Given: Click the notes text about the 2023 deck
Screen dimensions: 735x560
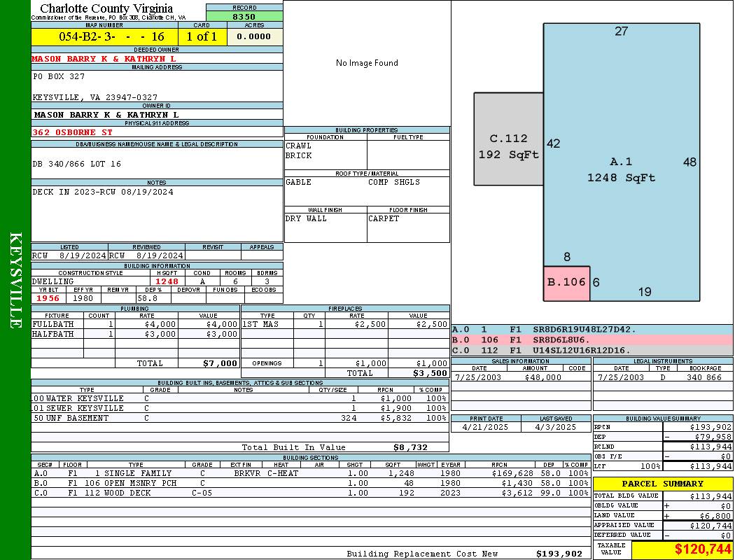Looking at the screenshot, I should [103, 192].
